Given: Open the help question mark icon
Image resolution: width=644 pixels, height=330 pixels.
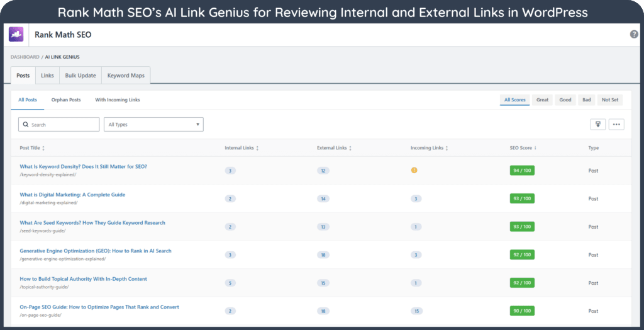Looking at the screenshot, I should 634,35.
